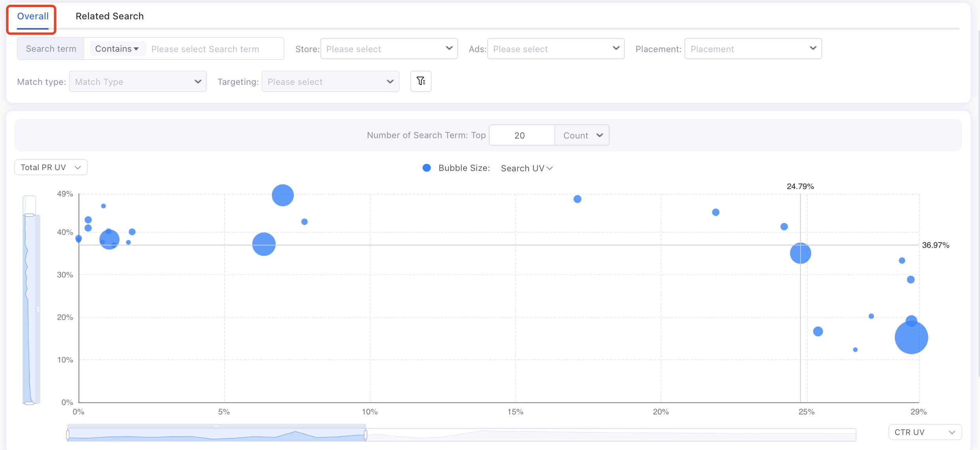Click the largest bubble near 29% CTR

click(x=911, y=337)
